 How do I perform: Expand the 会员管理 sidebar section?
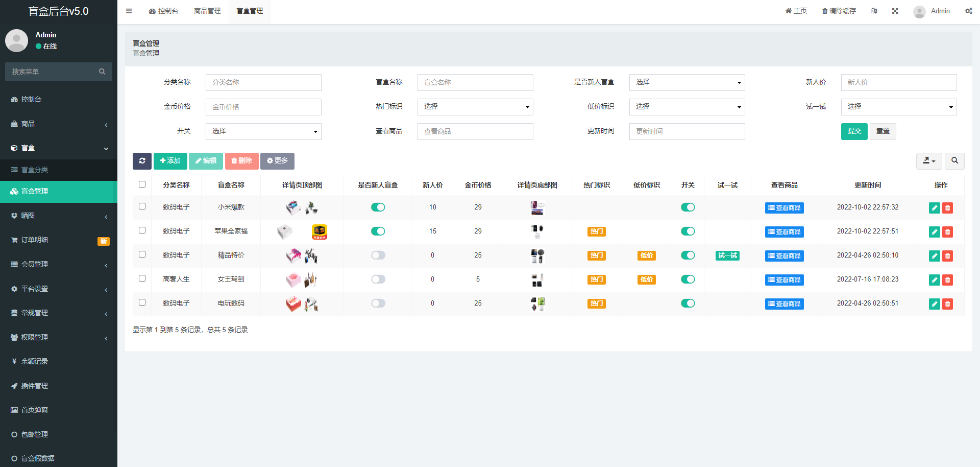(58, 264)
